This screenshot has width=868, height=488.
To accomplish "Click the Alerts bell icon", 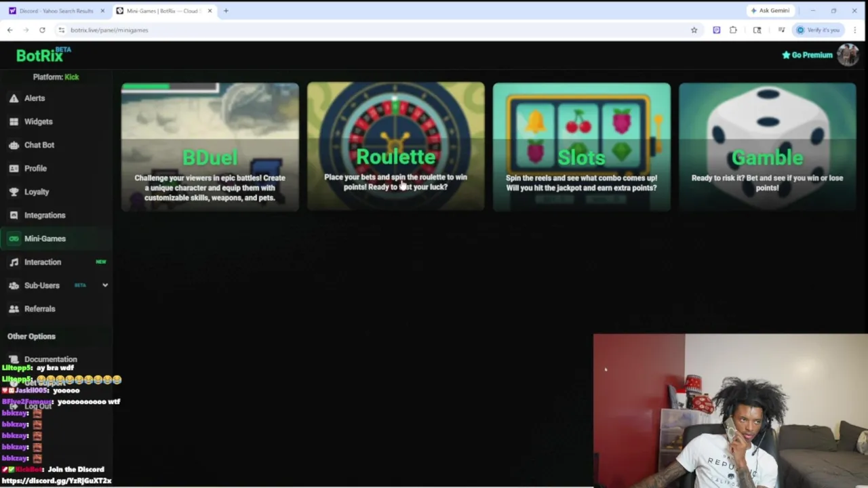I will (x=14, y=98).
